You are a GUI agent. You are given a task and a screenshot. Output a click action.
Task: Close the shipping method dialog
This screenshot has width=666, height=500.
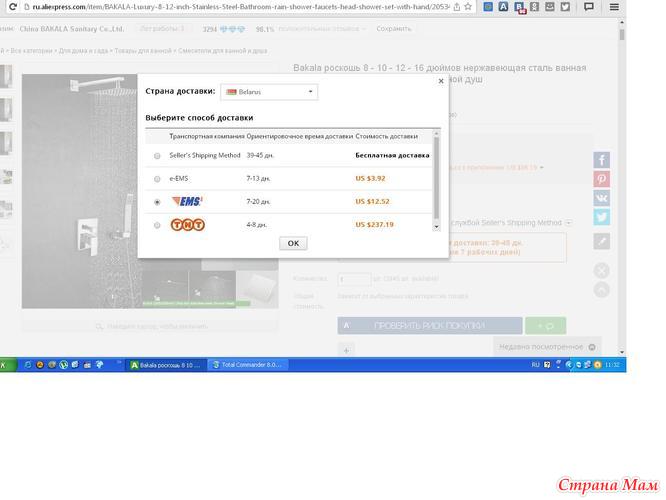coord(441,81)
